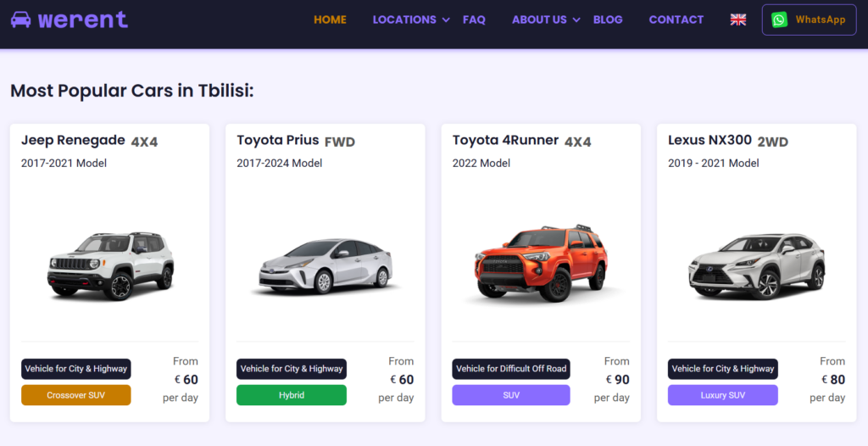Go to the Home menu item
The height and width of the screenshot is (446, 868).
(330, 20)
